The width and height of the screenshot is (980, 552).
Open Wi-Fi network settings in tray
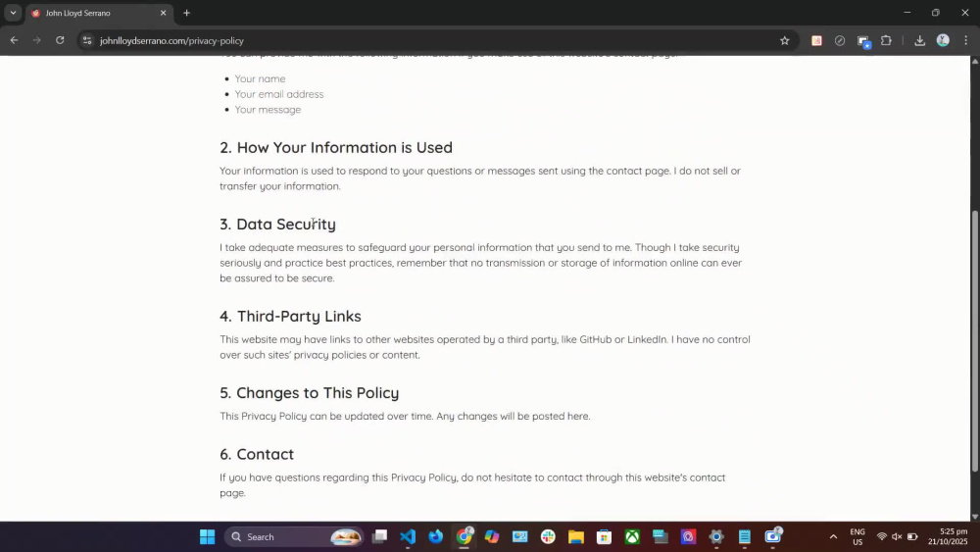pos(881,536)
